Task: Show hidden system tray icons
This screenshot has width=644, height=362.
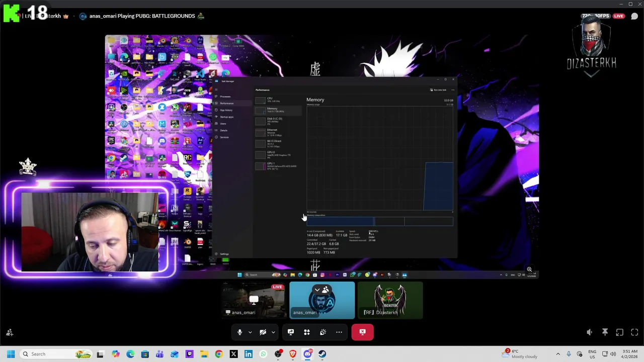Action: coord(557,354)
